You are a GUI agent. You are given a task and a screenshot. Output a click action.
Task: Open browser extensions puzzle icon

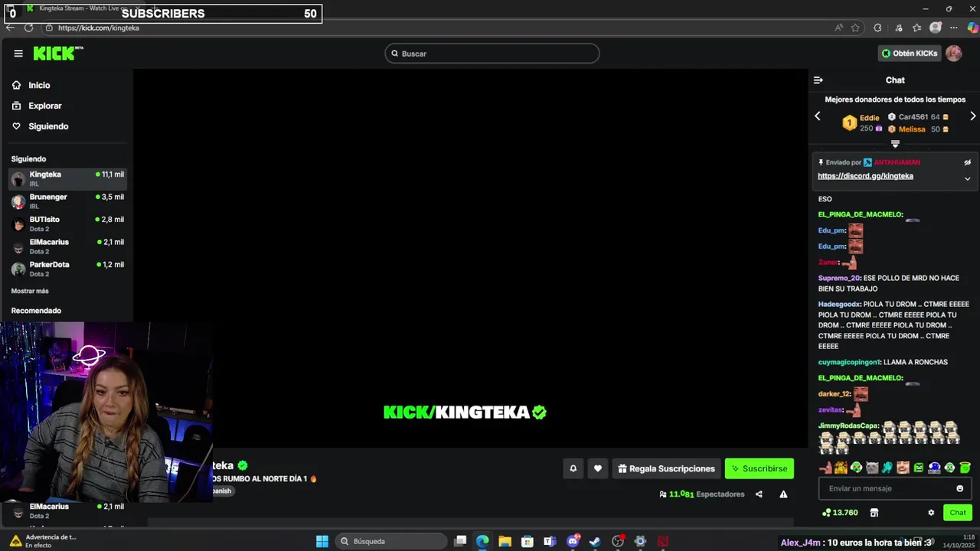(877, 28)
